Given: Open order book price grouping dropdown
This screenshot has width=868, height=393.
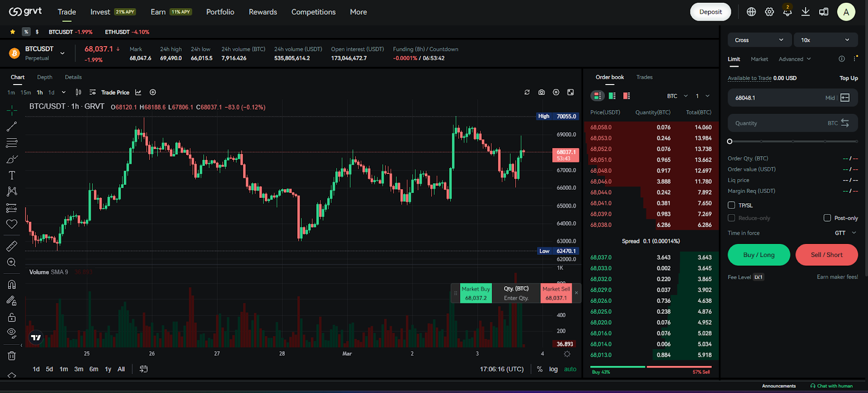Looking at the screenshot, I should [703, 96].
